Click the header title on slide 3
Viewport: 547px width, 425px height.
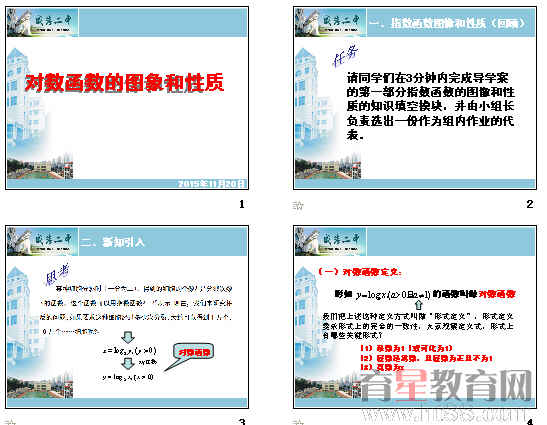112,242
